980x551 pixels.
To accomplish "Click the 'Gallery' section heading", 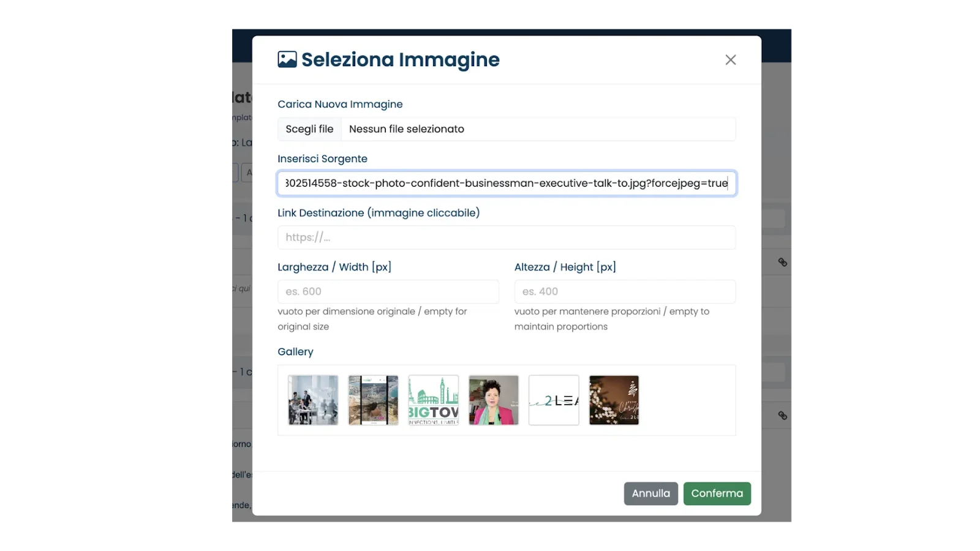I will pyautogui.click(x=295, y=351).
